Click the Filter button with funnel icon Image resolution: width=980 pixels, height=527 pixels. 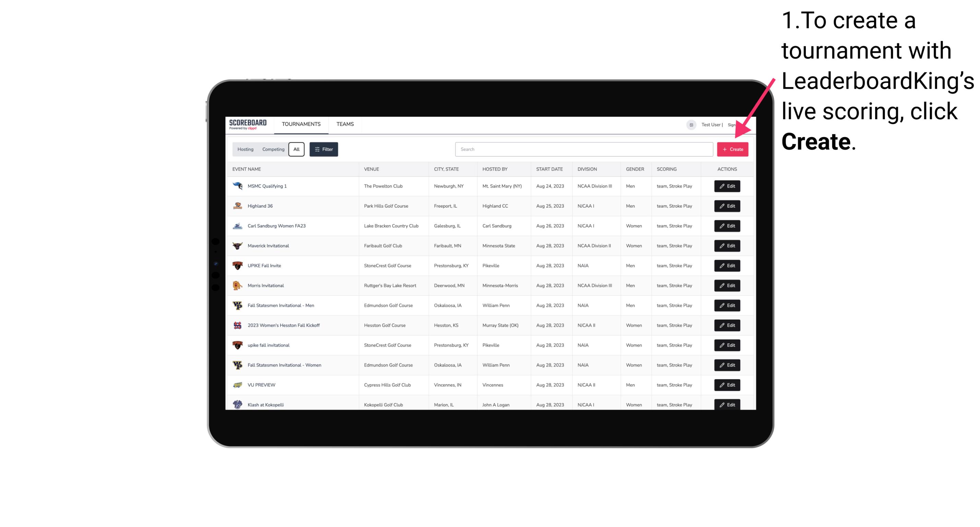pos(323,149)
